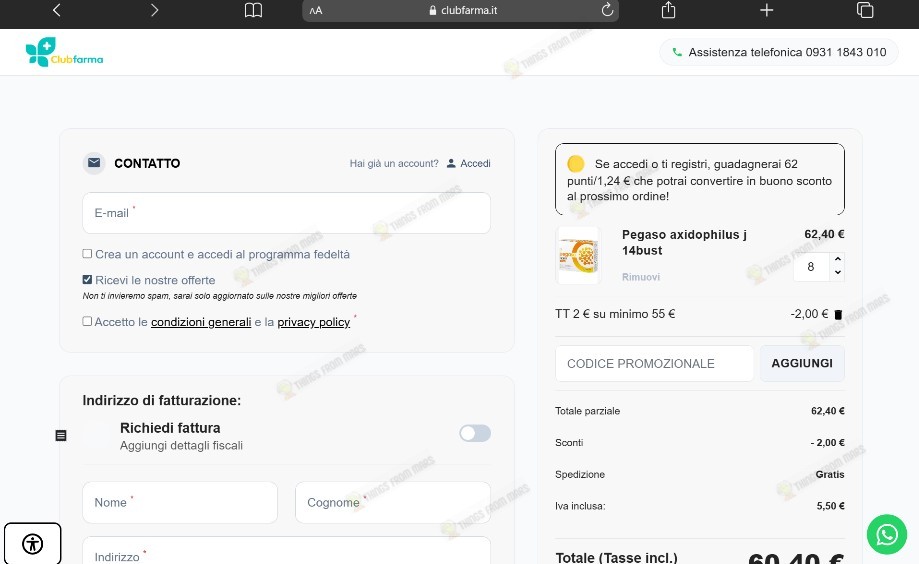The height and width of the screenshot is (564, 919).
Task: Click the invoice document icon beside Richiedi fattura
Action: point(61,435)
